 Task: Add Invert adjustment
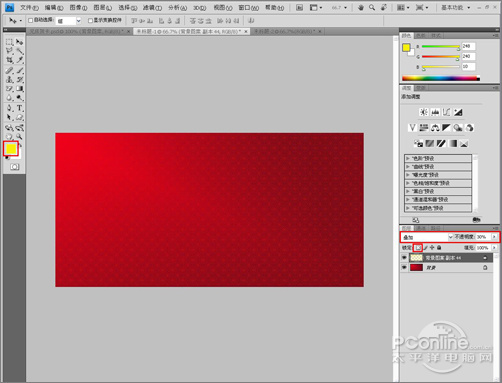coord(418,144)
